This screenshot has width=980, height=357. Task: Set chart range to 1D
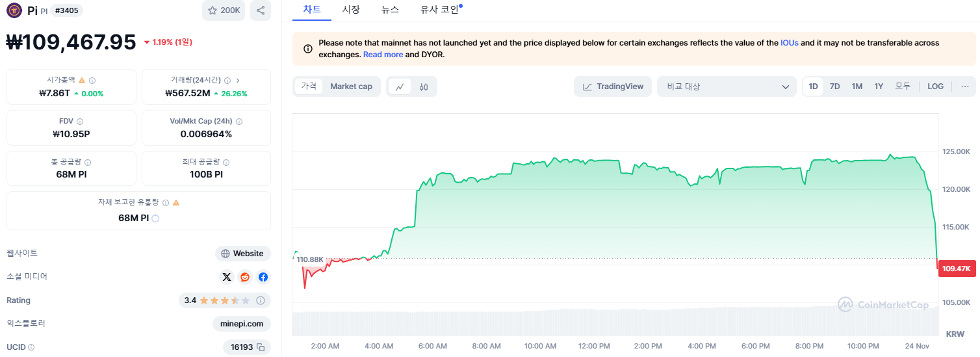[813, 86]
